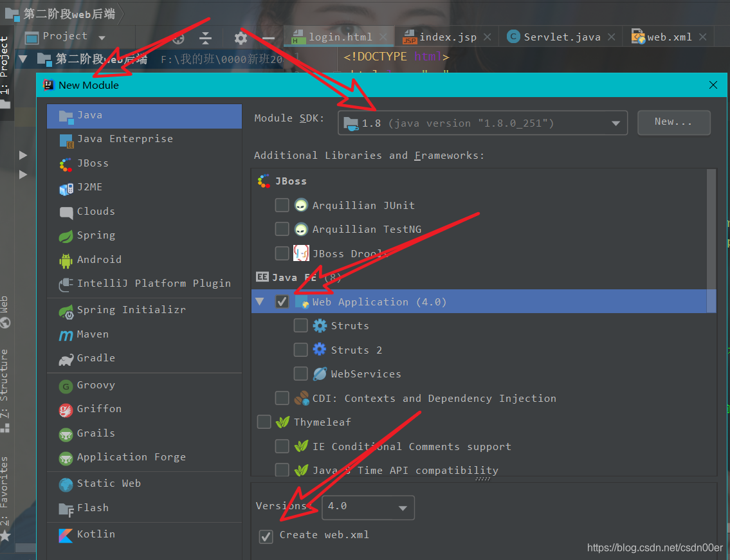Choose Spring module type
Viewport: 730px width, 560px height.
(144, 235)
